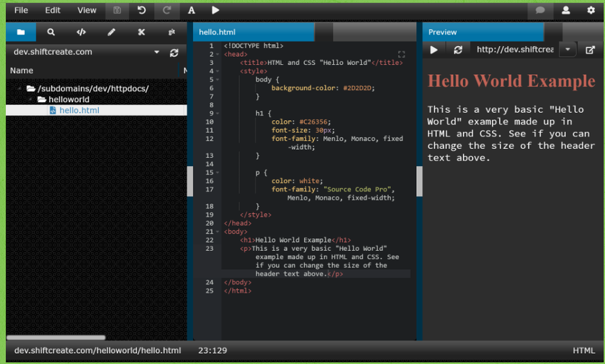The image size is (605, 364).
Task: Open the View menu
Action: click(87, 10)
